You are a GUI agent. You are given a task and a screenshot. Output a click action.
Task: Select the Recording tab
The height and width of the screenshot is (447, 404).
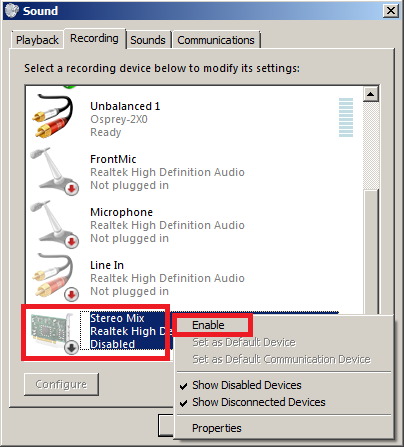(x=94, y=38)
